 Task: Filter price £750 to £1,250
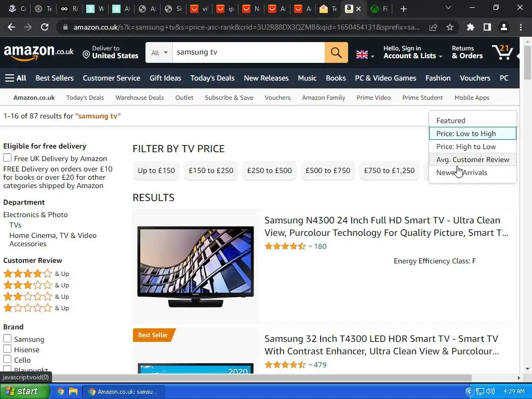click(x=389, y=170)
